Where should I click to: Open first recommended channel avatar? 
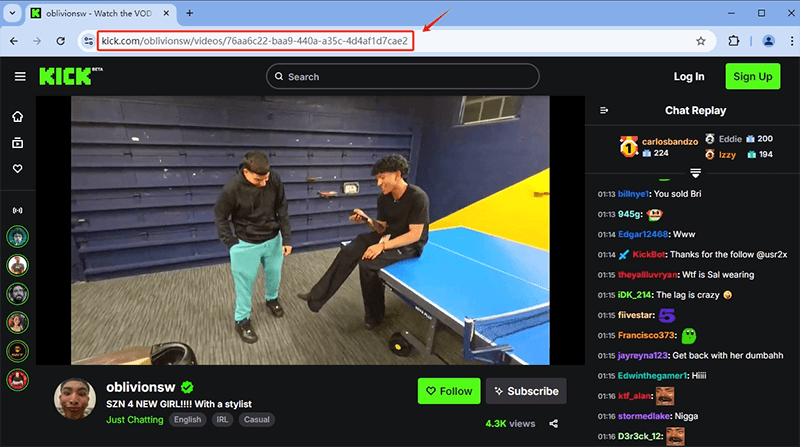pos(17,237)
